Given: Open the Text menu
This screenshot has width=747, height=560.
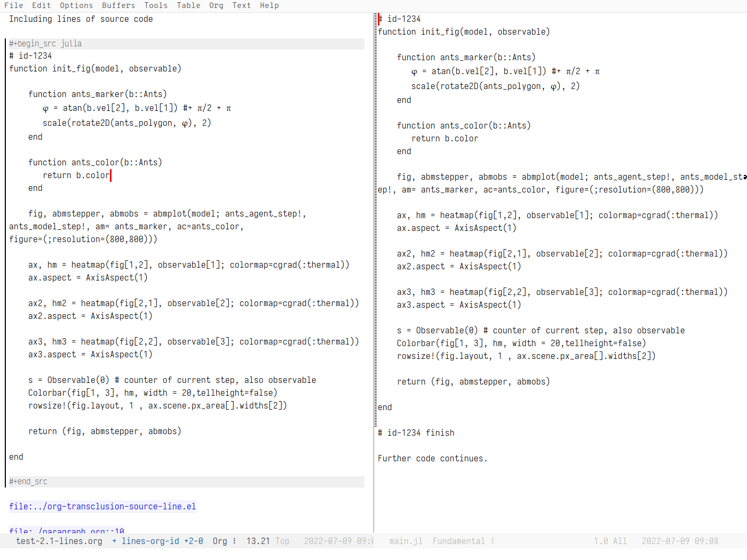Looking at the screenshot, I should coord(241,5).
